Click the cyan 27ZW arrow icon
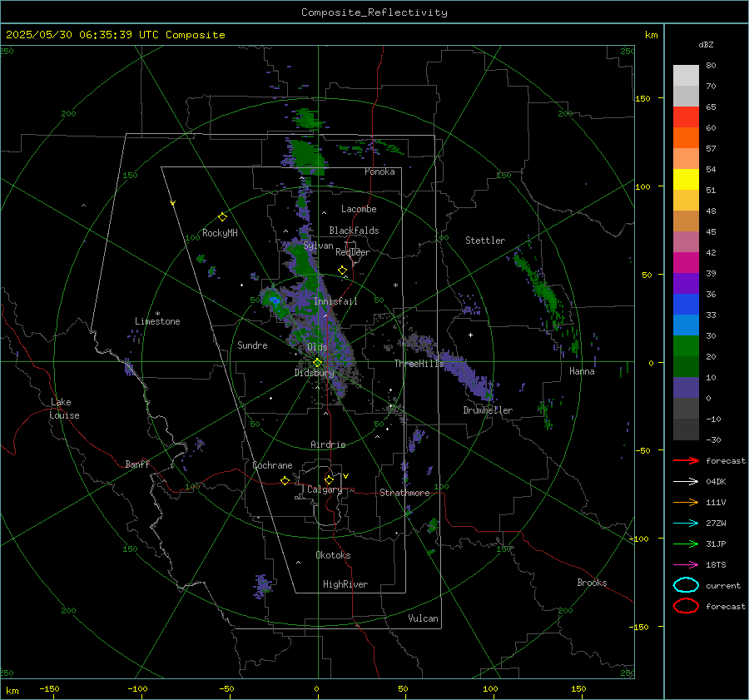 coord(686,524)
